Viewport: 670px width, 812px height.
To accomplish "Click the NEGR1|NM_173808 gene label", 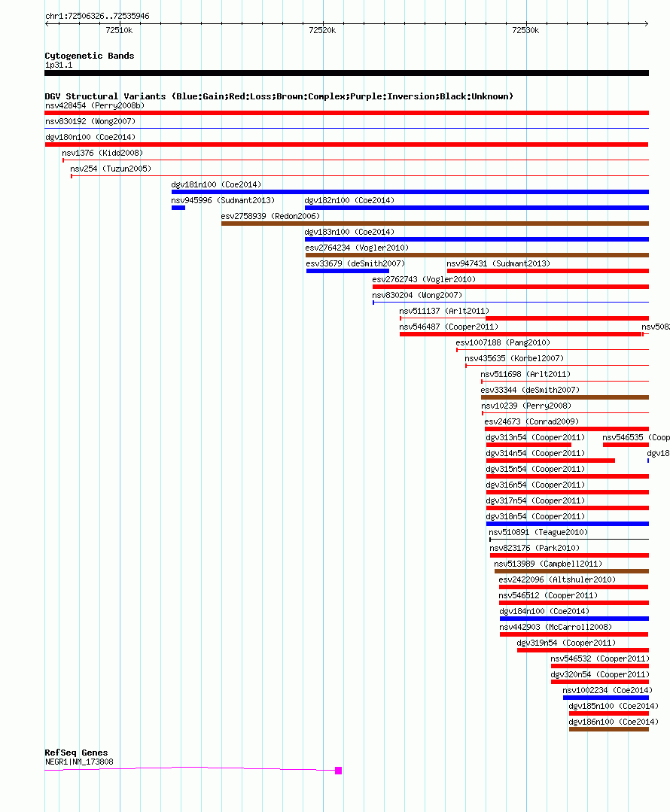I will (x=79, y=762).
